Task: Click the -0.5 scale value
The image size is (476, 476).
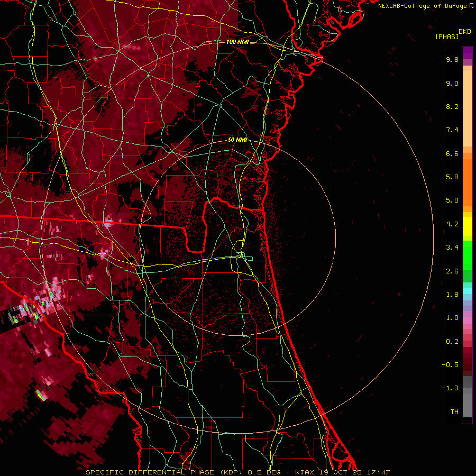Action: pos(450,365)
